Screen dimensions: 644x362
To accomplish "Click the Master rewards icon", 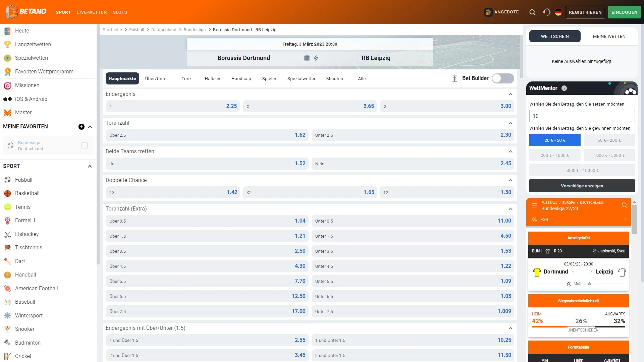I will pyautogui.click(x=7, y=112).
